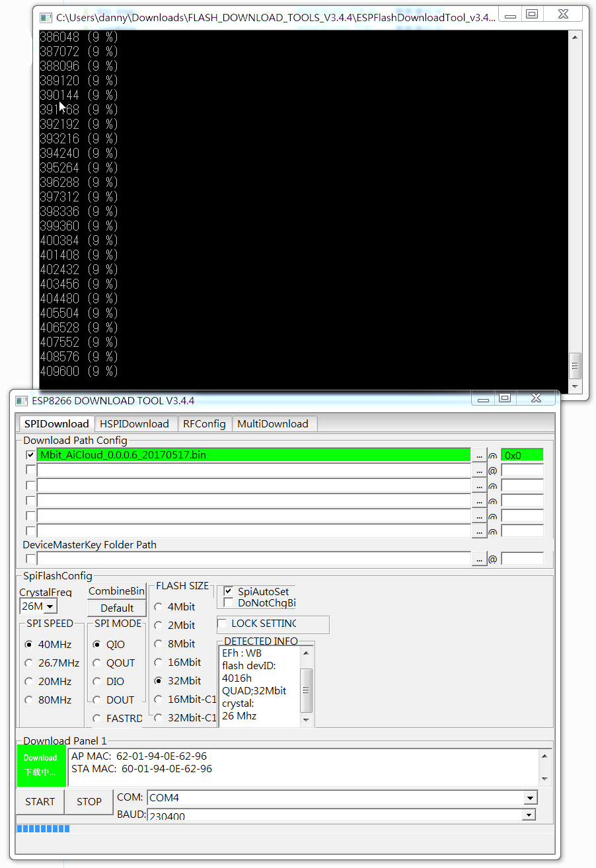Expand the COM port dropdown

(x=529, y=798)
